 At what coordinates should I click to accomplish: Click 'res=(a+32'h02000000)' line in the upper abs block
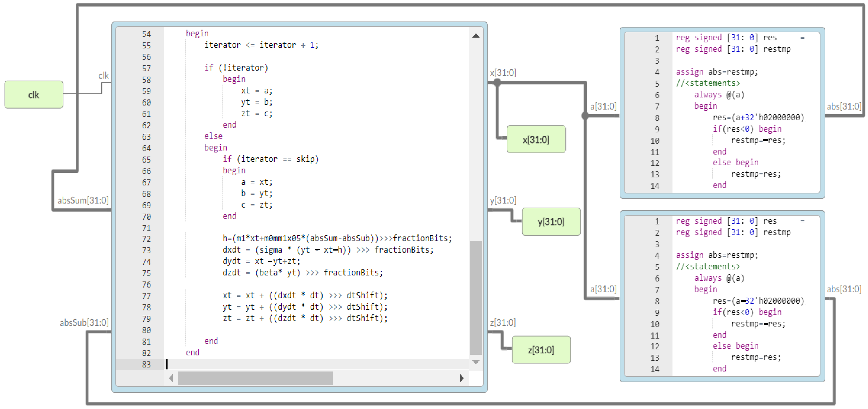tap(758, 117)
